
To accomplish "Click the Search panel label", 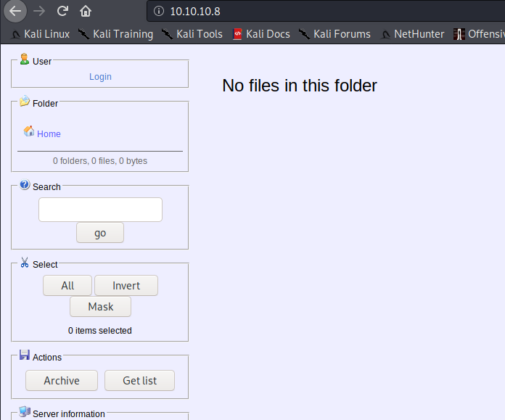I will coord(46,187).
